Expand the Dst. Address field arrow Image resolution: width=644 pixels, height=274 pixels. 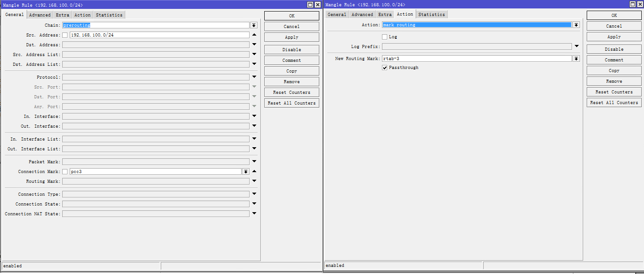[x=254, y=44]
